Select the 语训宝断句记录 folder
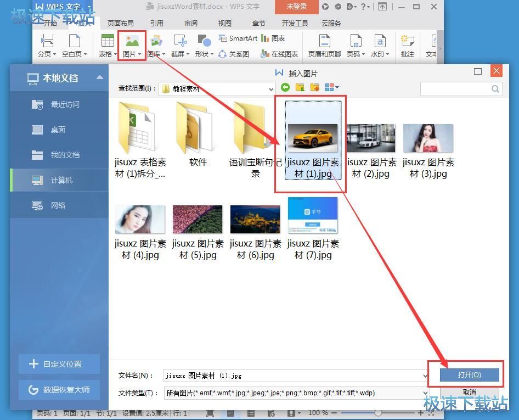519x420 pixels. 255,141
